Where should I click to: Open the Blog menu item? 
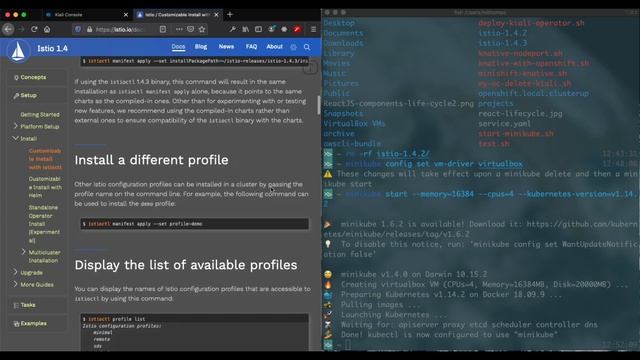pos(201,47)
